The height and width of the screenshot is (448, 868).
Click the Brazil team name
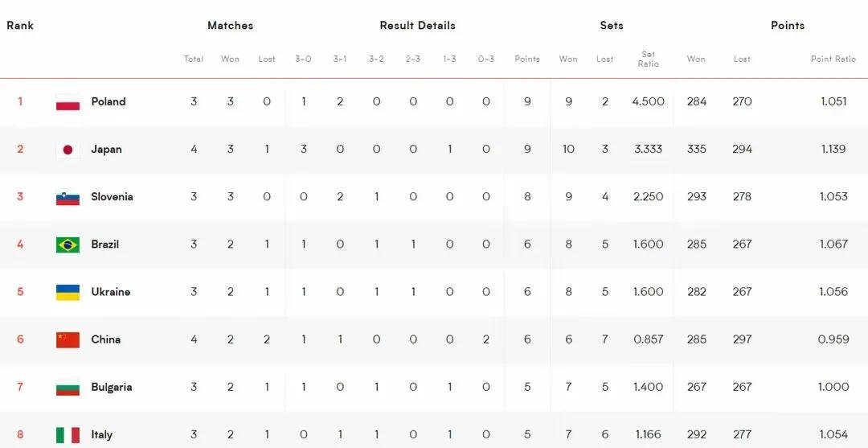(105, 245)
